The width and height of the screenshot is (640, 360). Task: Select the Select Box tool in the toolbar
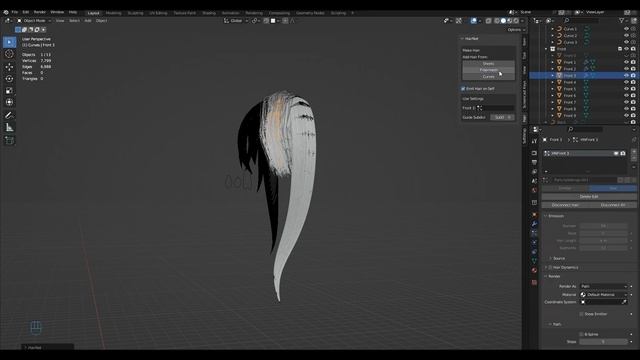[9, 42]
